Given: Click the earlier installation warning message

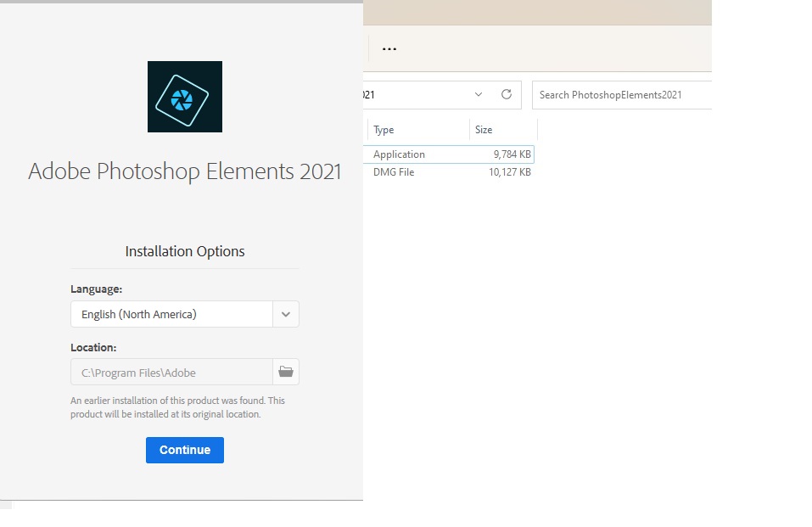Looking at the screenshot, I should [x=176, y=406].
